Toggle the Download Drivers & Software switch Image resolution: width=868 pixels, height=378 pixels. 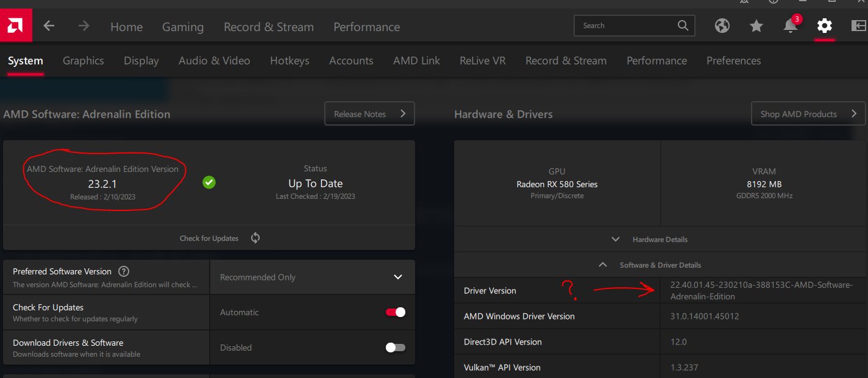click(x=396, y=348)
